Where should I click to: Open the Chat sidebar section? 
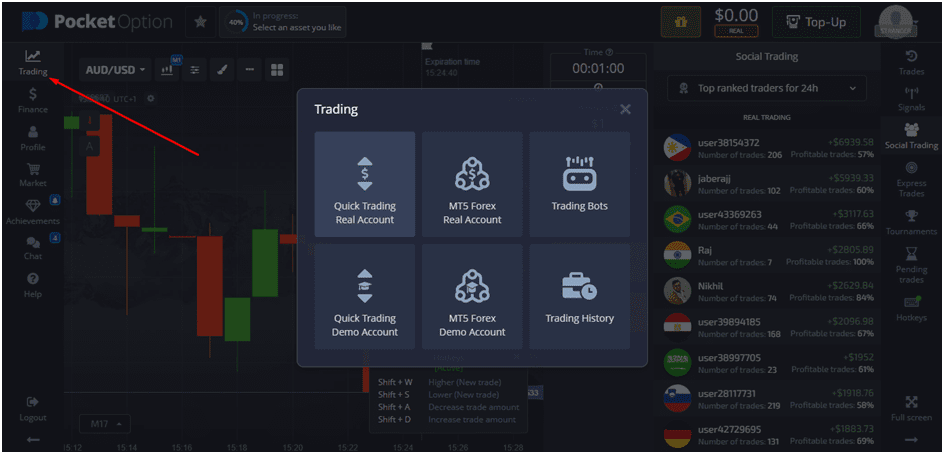point(33,249)
